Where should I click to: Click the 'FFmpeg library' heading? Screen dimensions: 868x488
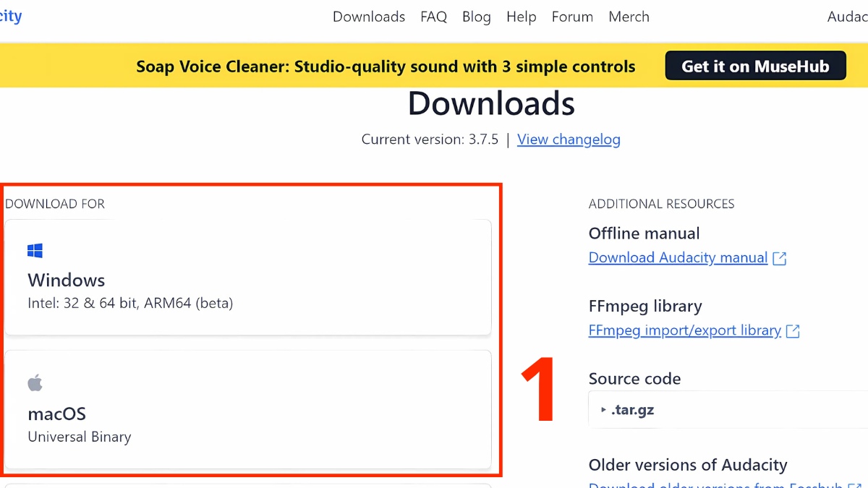pyautogui.click(x=645, y=306)
